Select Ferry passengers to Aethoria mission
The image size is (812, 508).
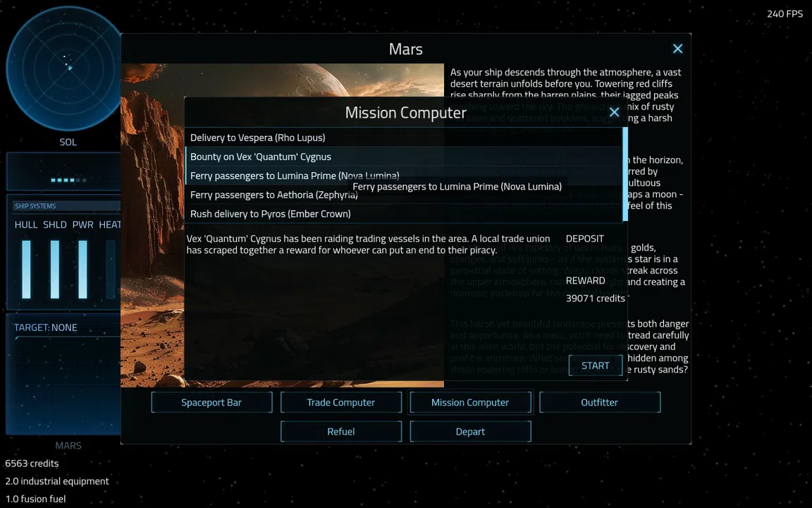pyautogui.click(x=403, y=195)
